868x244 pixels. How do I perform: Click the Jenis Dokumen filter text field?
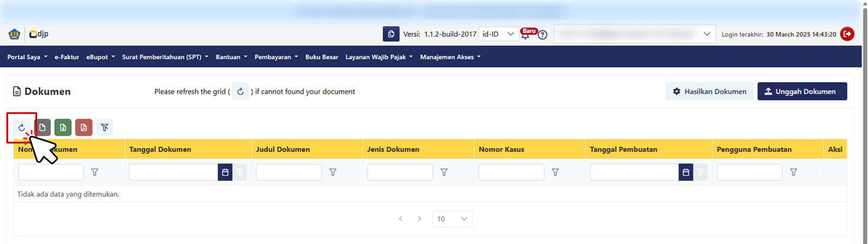400,172
